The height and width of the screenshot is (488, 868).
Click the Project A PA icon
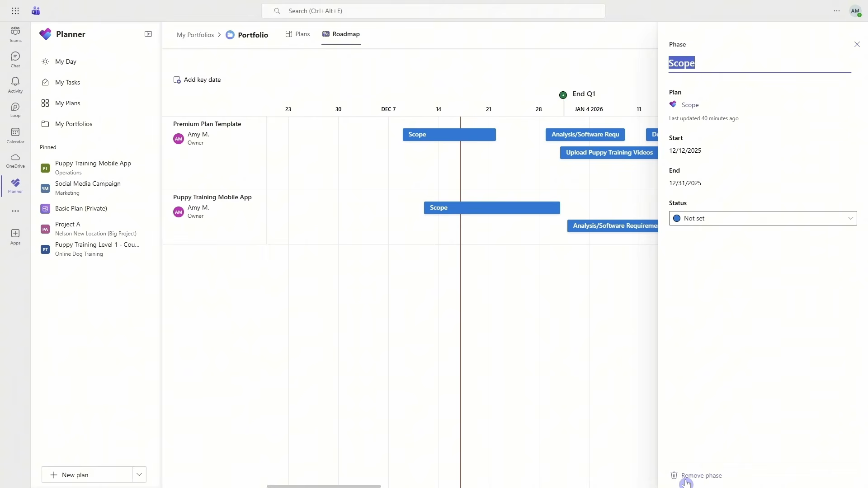coord(45,229)
